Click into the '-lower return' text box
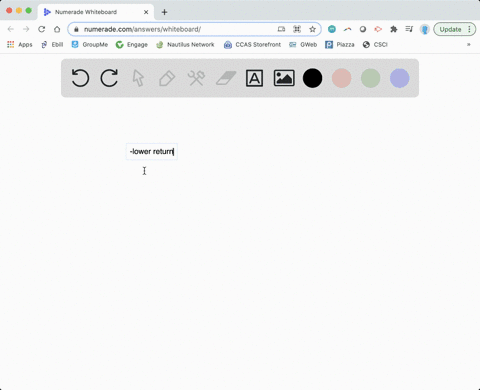 point(152,152)
